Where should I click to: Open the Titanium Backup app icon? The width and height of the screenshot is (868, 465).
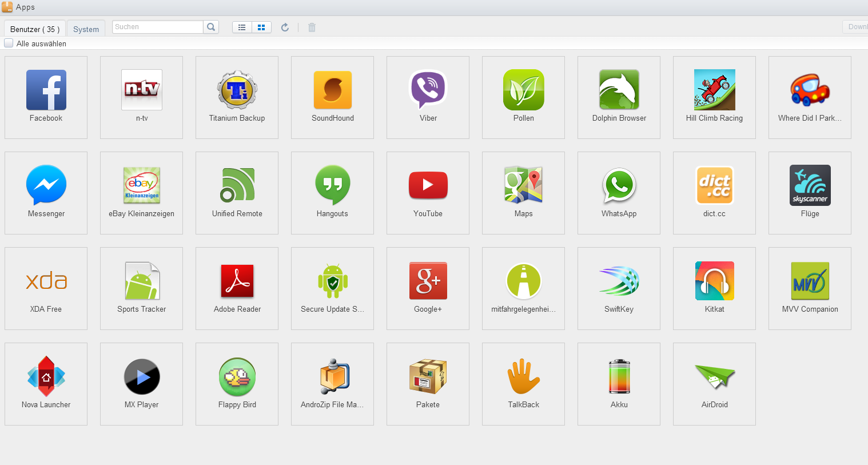(237, 90)
